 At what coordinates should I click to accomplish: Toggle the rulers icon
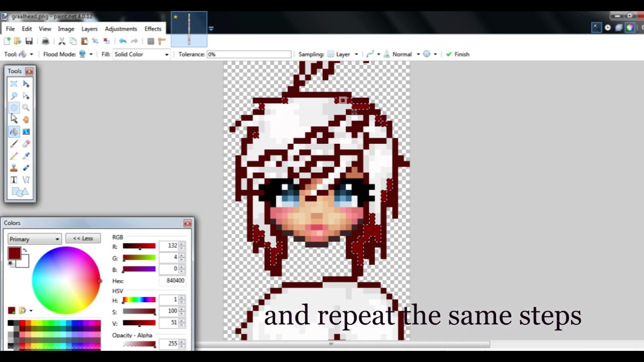click(x=162, y=41)
